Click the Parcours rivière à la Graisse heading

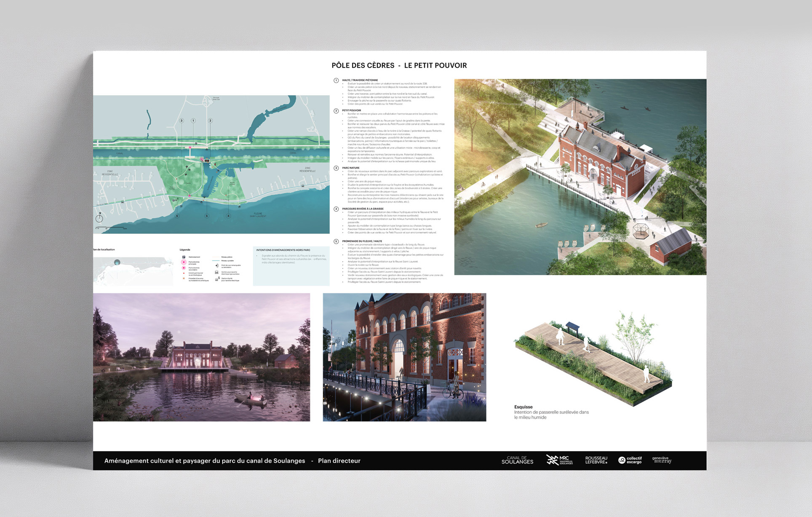363,209
